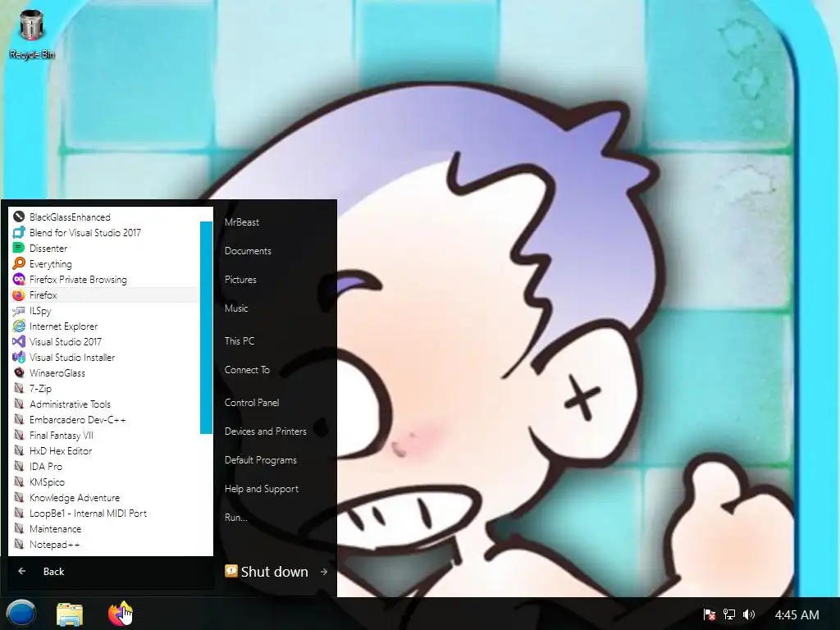Open the MrBeast user folder
This screenshot has height=630, width=840.
coord(242,221)
